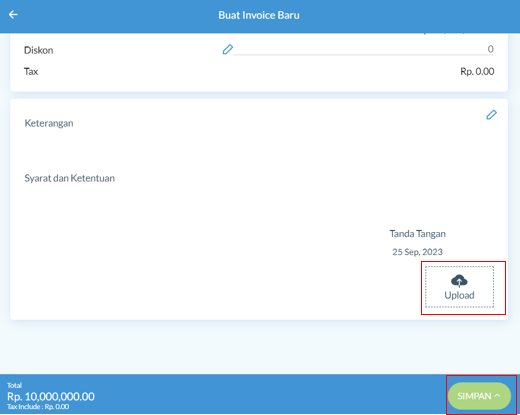Click the Buat Invoice Baru title
Viewport: 520px width, 415px height.
coord(259,15)
